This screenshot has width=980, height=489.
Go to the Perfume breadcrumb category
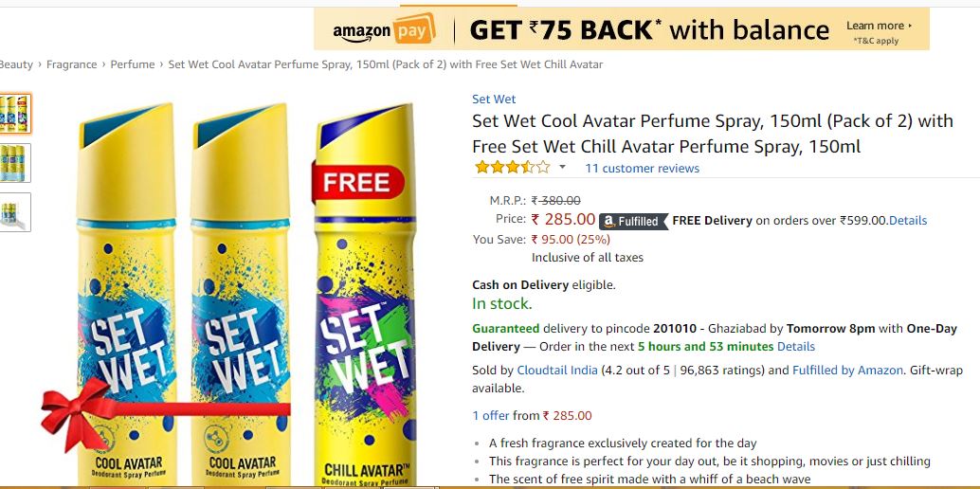tap(133, 64)
